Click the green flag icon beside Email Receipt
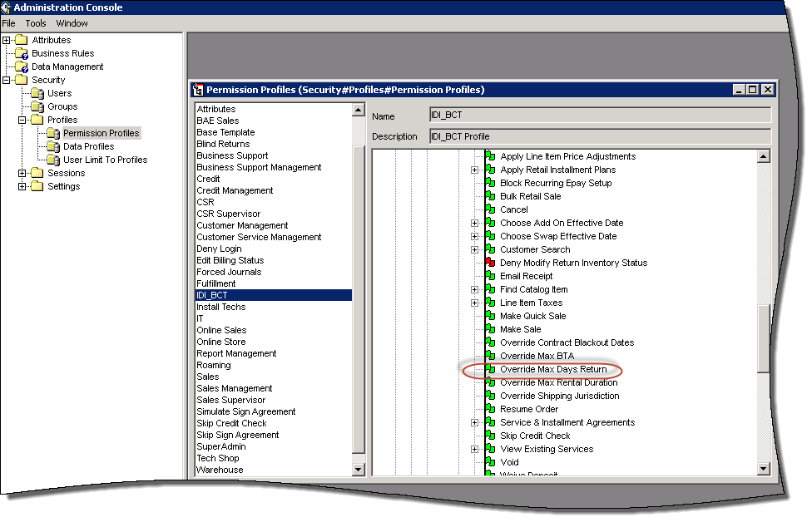The width and height of the screenshot is (812, 522). pos(490,276)
